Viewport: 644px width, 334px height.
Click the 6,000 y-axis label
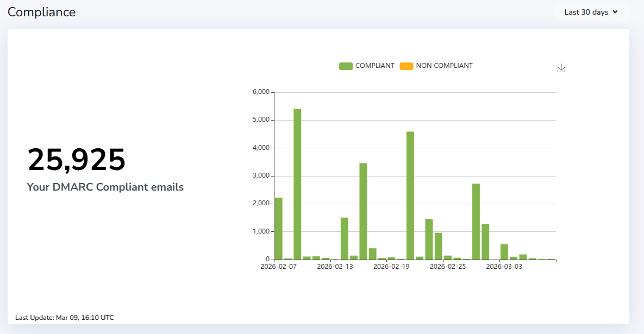261,92
